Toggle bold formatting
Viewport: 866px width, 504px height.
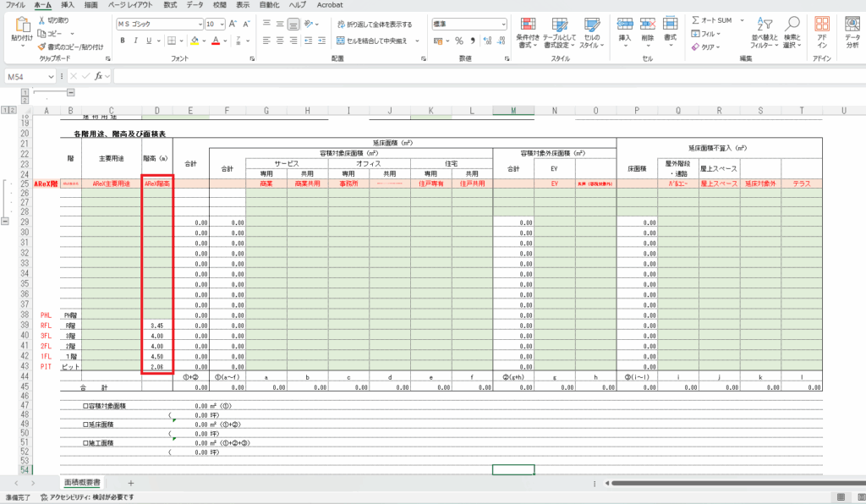point(123,41)
